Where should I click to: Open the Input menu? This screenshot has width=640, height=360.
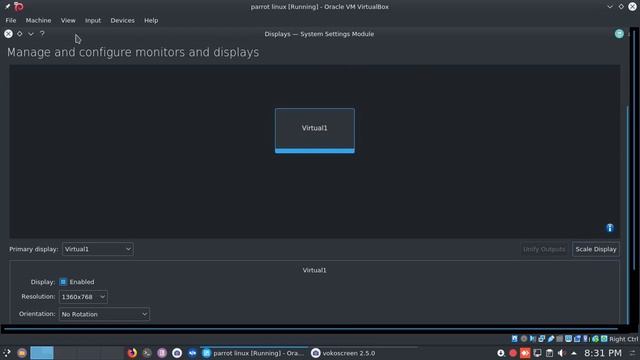tap(93, 20)
